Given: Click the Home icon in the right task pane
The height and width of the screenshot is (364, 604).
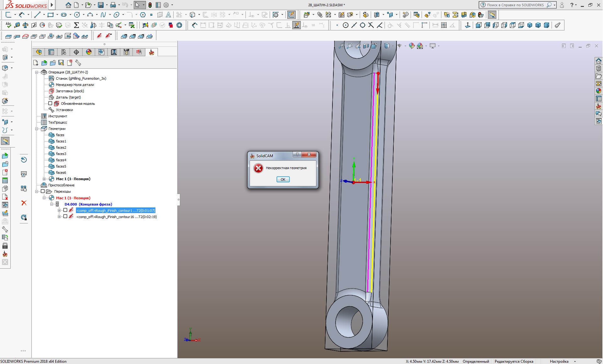Looking at the screenshot, I should pos(598,61).
